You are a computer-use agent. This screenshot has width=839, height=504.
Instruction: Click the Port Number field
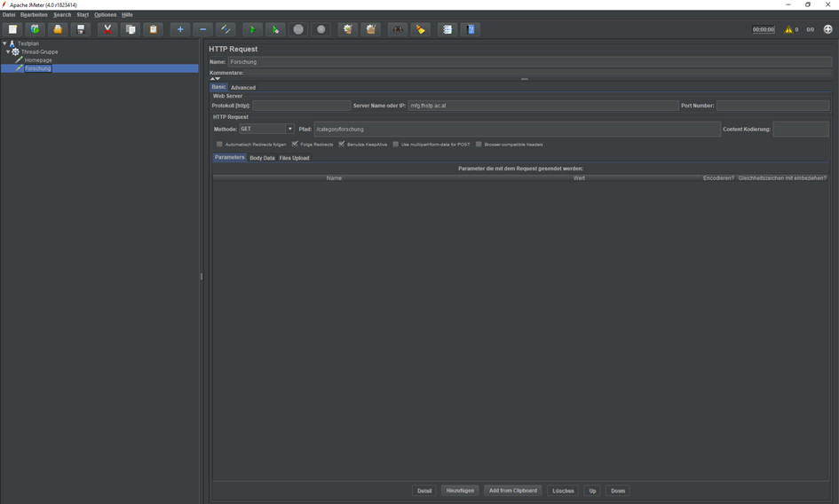(772, 106)
